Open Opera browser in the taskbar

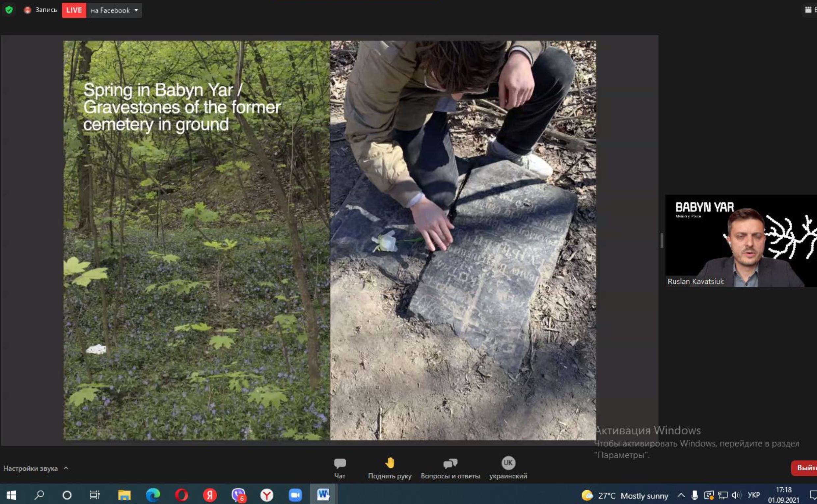click(x=181, y=495)
